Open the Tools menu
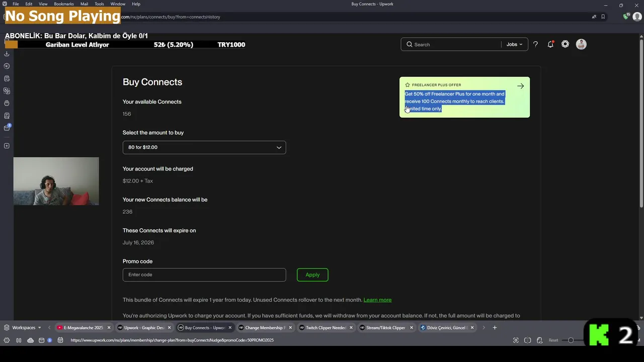The height and width of the screenshot is (362, 644). 99,4
